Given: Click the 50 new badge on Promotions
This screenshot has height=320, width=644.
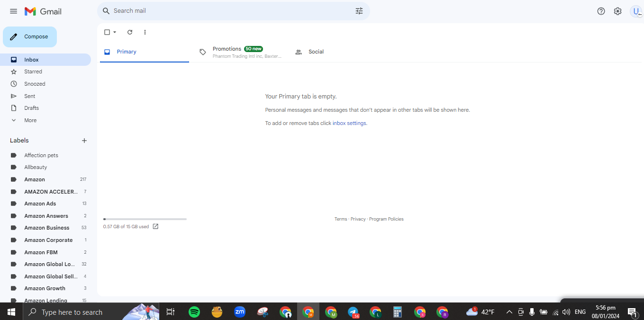Looking at the screenshot, I should pos(254,49).
